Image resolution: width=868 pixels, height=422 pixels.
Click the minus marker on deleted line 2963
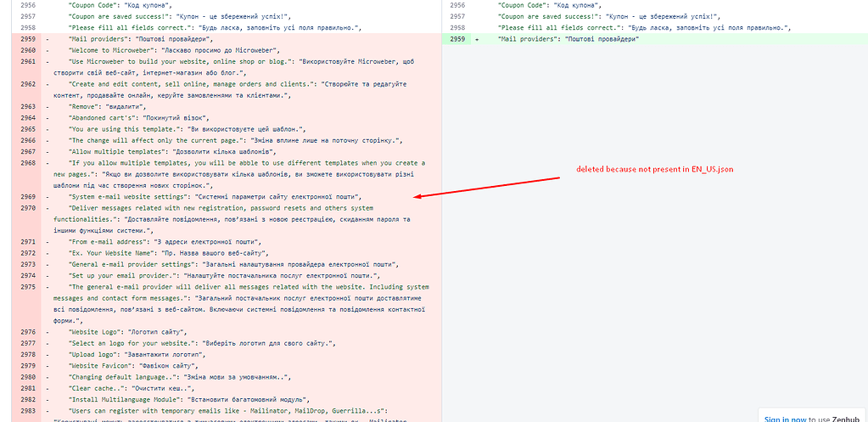(x=48, y=106)
